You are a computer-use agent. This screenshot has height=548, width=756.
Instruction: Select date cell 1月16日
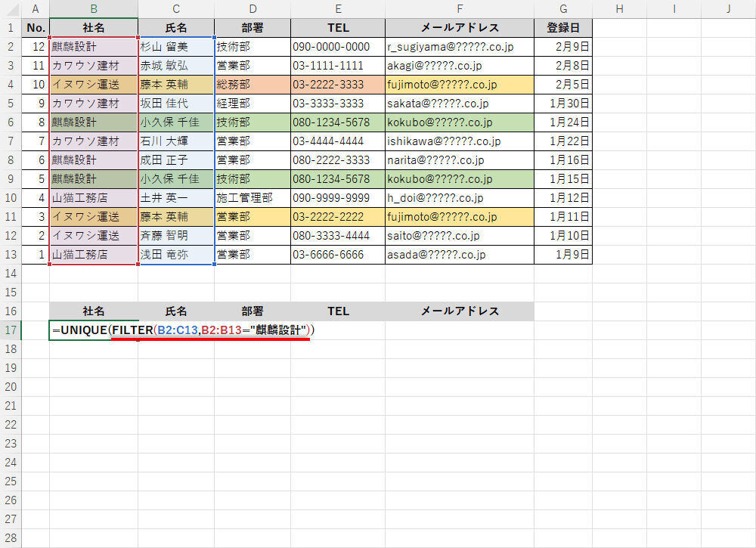point(563,160)
